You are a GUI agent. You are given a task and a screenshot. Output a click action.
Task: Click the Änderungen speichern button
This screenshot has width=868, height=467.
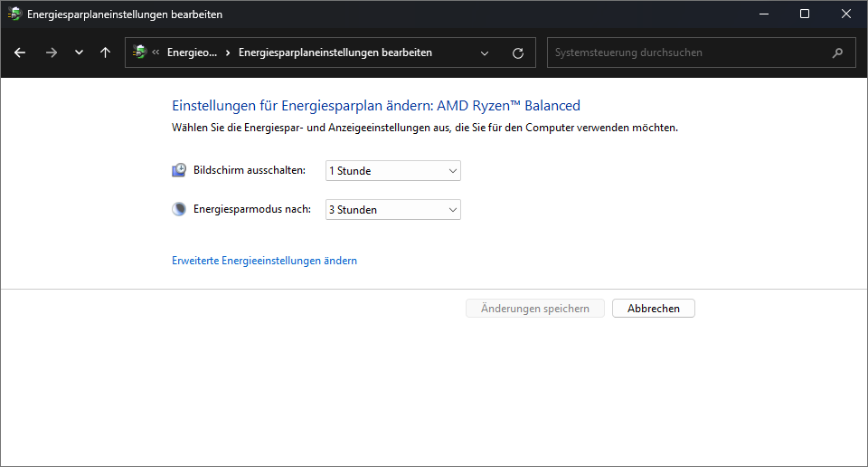pyautogui.click(x=534, y=309)
